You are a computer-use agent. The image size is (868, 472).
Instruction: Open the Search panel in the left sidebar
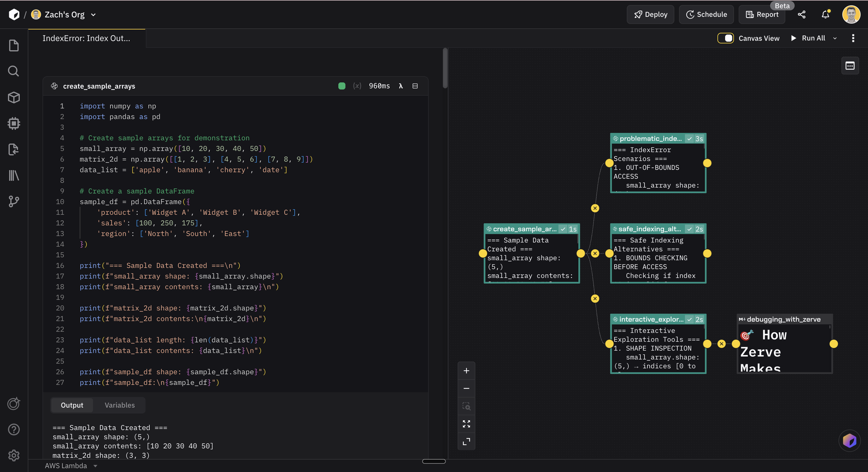(x=14, y=71)
